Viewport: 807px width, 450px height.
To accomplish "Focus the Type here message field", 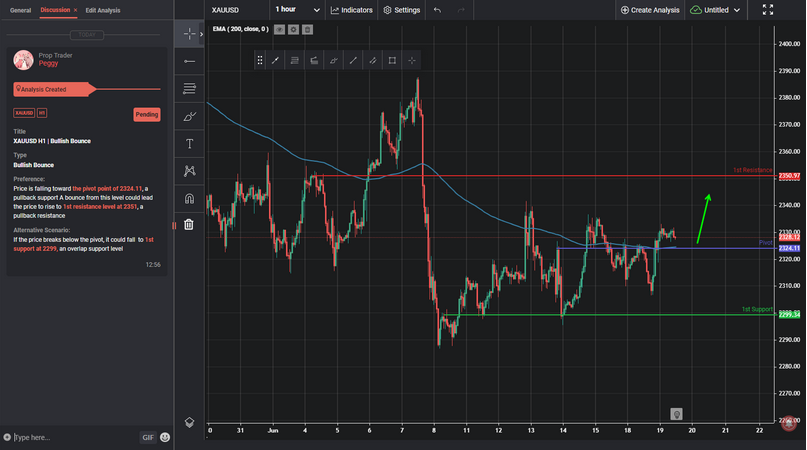I will click(75, 437).
